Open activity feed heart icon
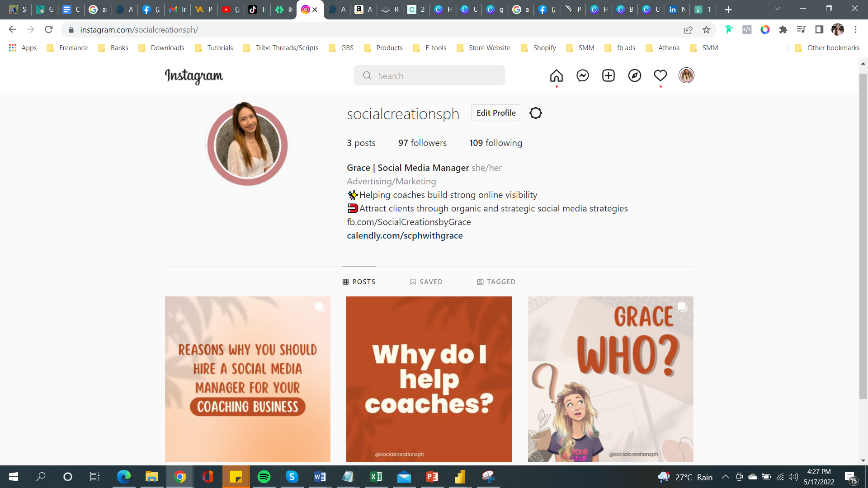 pos(660,75)
